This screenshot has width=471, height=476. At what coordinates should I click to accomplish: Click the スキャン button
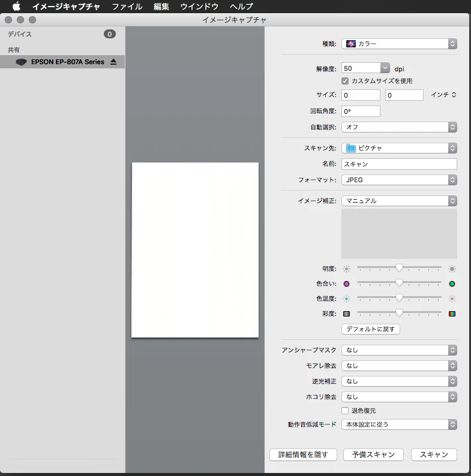[434, 454]
